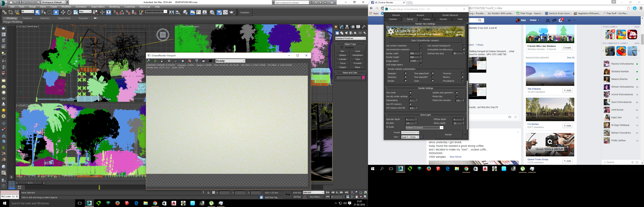The width and height of the screenshot is (644, 207).
Task: Click the pink object color swatch
Action: (363, 78)
